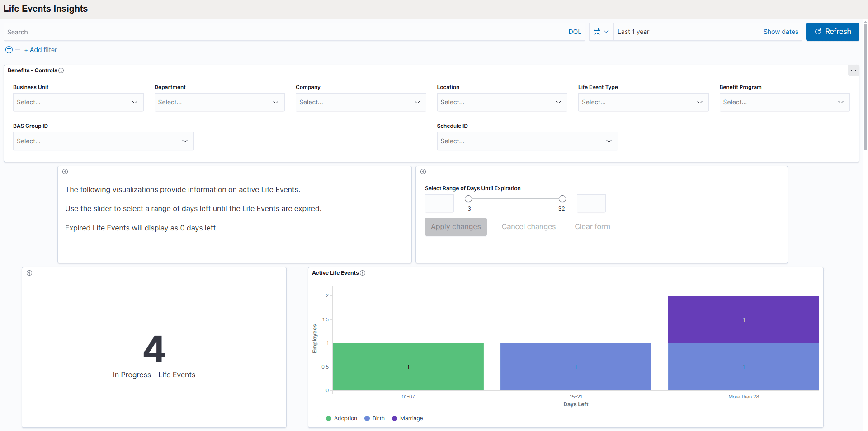
Task: Click the info icon beside Active Life Events
Action: click(363, 273)
